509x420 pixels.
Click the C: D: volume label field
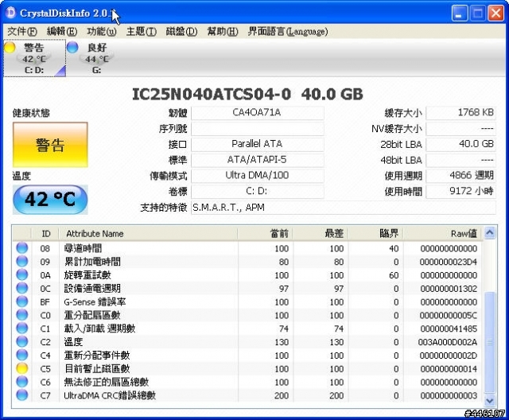pos(258,192)
